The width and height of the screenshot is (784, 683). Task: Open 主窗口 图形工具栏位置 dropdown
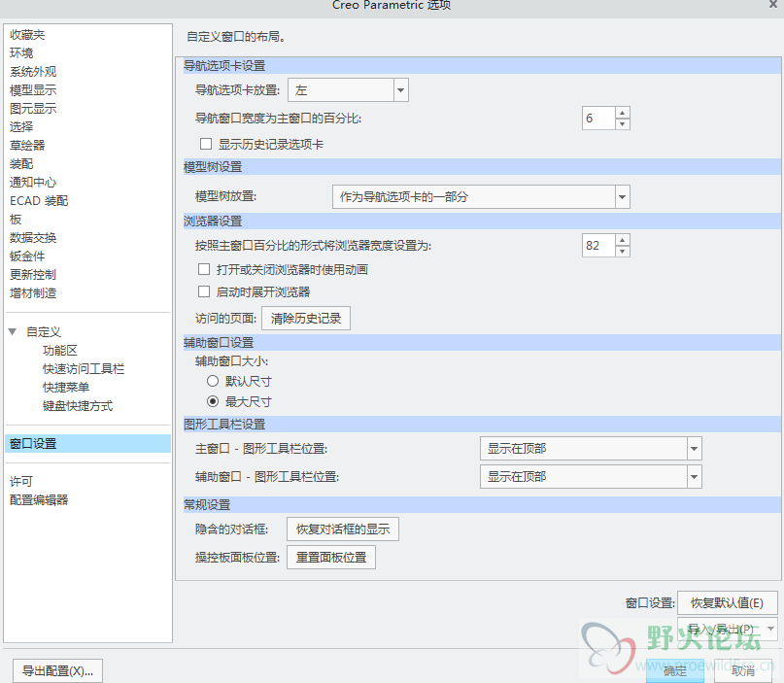tap(591, 449)
